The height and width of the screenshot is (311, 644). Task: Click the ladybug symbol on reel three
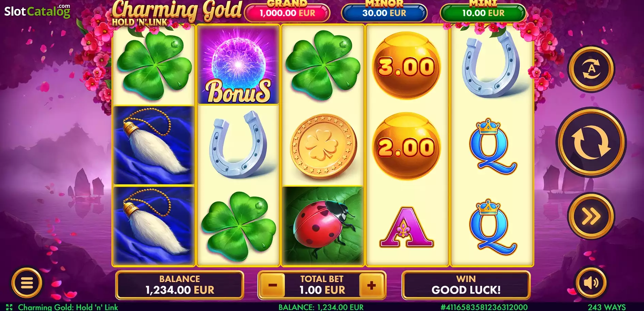[x=323, y=225]
